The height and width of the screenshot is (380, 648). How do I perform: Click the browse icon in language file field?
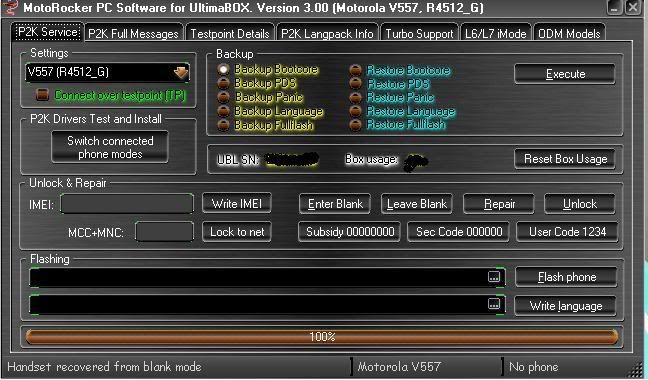(494, 304)
